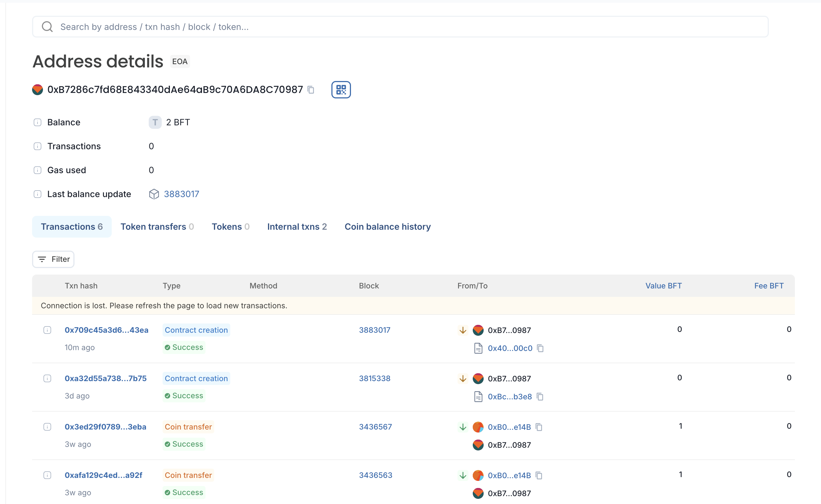Viewport: 821px width, 504px height.
Task: Click the 10m ago timestamp
Action: (x=80, y=347)
